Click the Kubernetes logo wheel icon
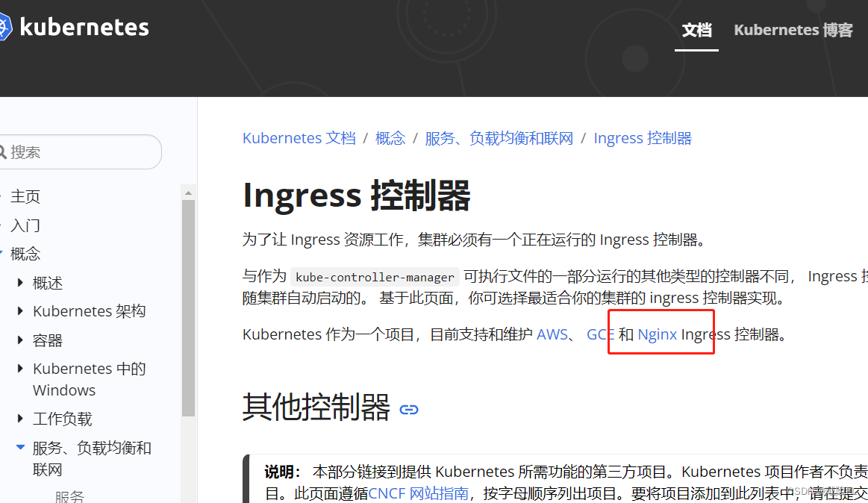The image size is (868, 503). pos(4,27)
